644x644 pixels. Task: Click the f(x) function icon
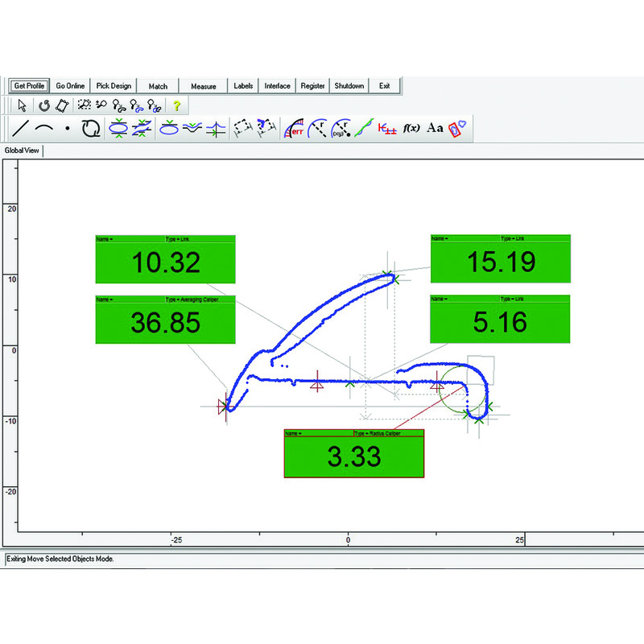coord(411,127)
